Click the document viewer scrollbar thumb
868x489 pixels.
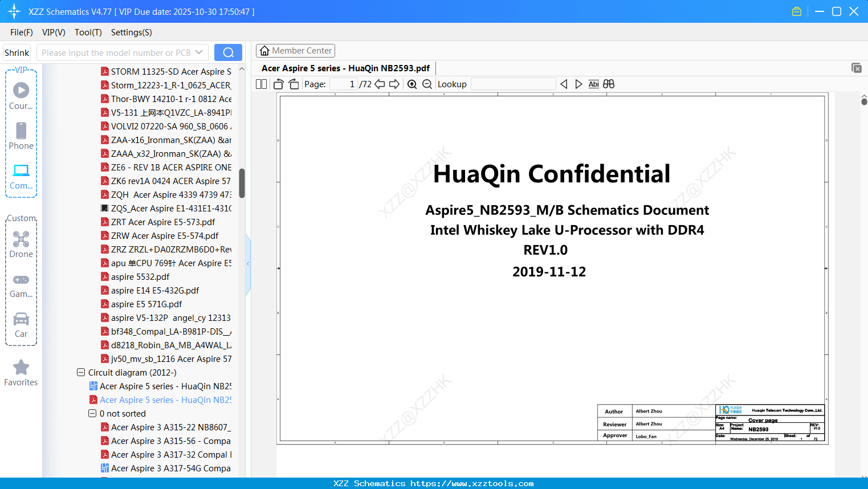tap(864, 101)
